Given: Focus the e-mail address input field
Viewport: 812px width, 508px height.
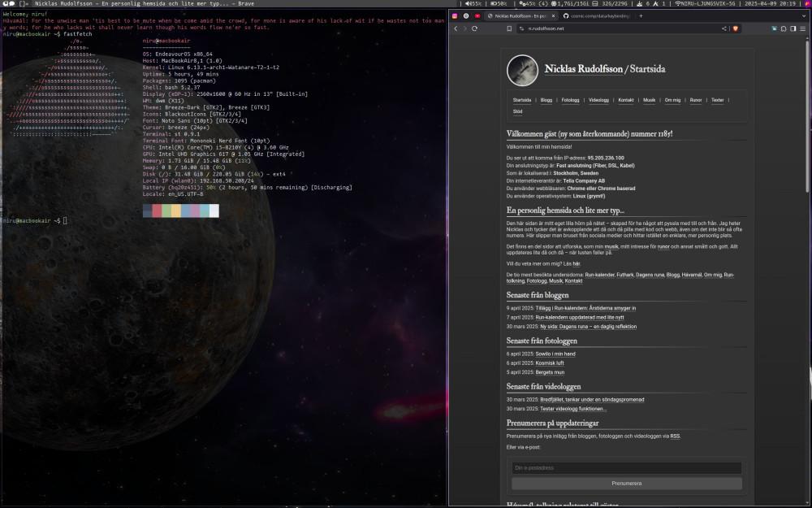Looking at the screenshot, I should [x=627, y=468].
